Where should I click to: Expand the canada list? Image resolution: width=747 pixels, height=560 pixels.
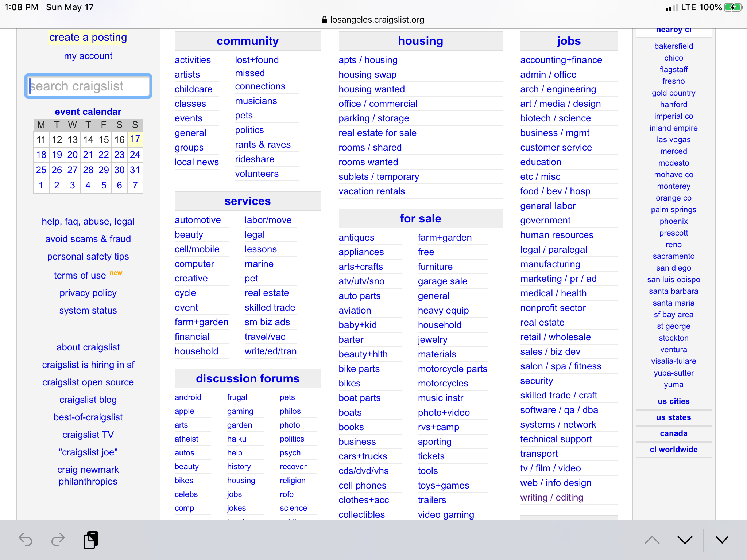674,433
